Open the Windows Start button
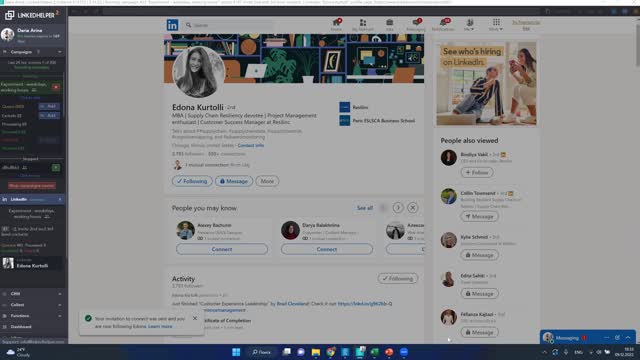 pyautogui.click(x=236, y=352)
